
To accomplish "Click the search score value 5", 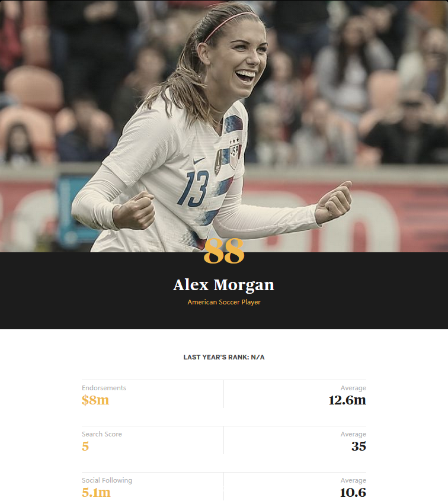I will pos(85,447).
